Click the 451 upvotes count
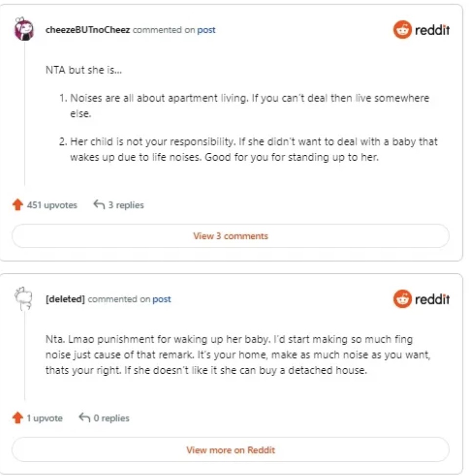The width and height of the screenshot is (469, 476). pos(52,205)
